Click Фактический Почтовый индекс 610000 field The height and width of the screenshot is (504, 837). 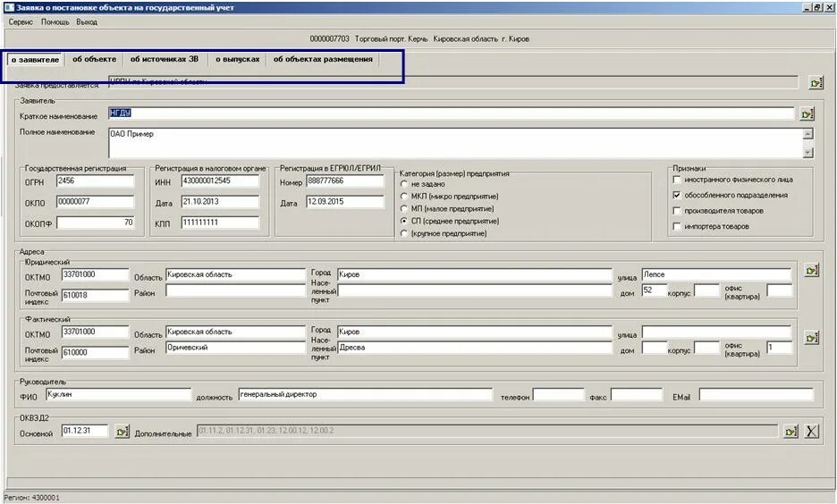click(x=95, y=353)
